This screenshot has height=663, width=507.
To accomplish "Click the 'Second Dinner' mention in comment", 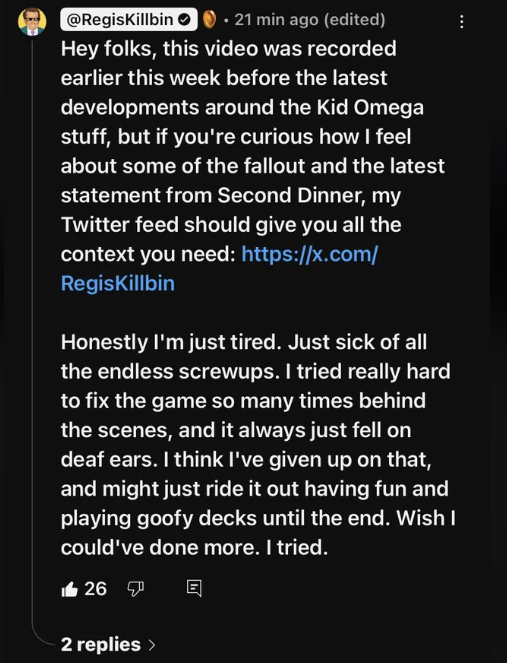I will (x=289, y=195).
